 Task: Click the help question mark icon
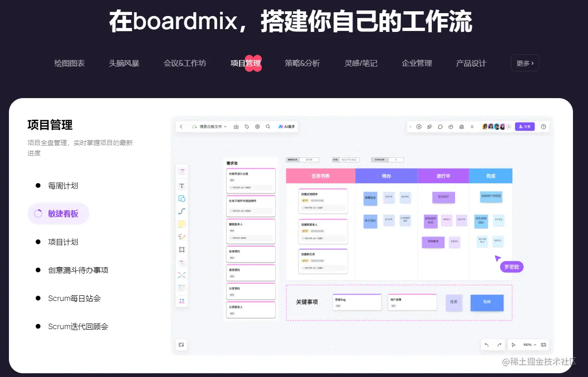click(x=544, y=126)
